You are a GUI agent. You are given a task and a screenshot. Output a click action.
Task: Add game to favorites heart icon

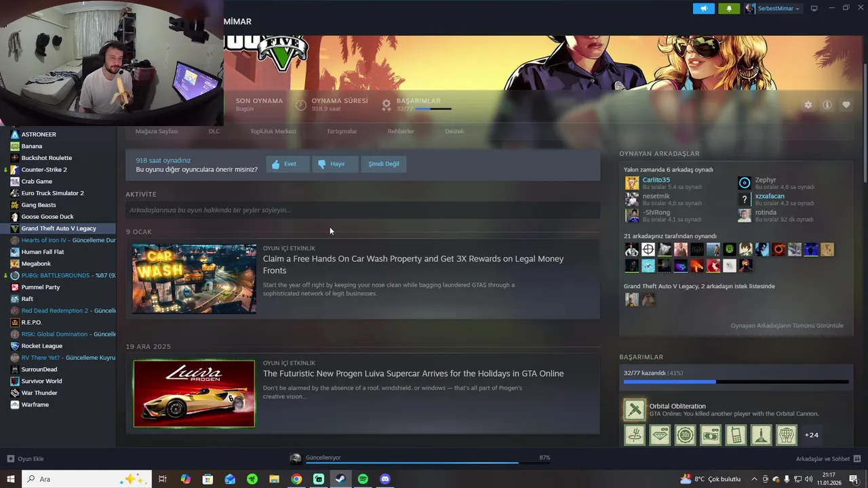846,105
